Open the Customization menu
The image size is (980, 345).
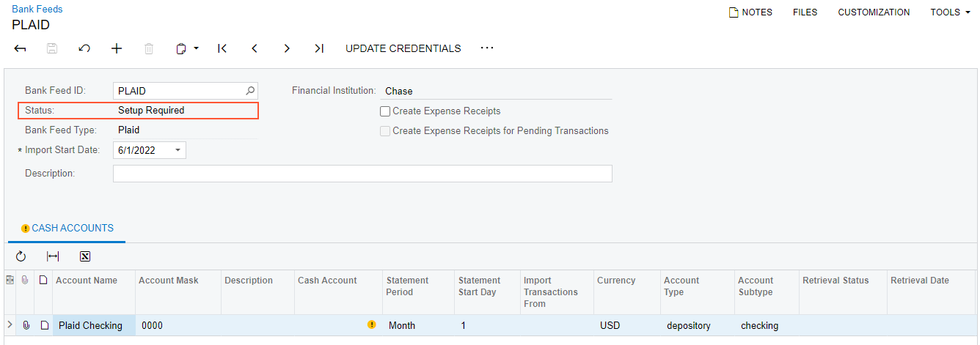coord(874,12)
